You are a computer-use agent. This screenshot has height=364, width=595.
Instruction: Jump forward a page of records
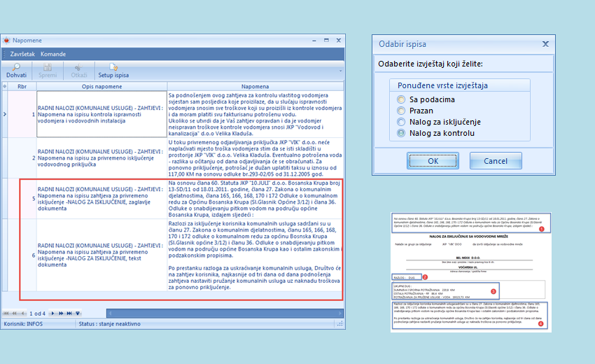point(61,314)
